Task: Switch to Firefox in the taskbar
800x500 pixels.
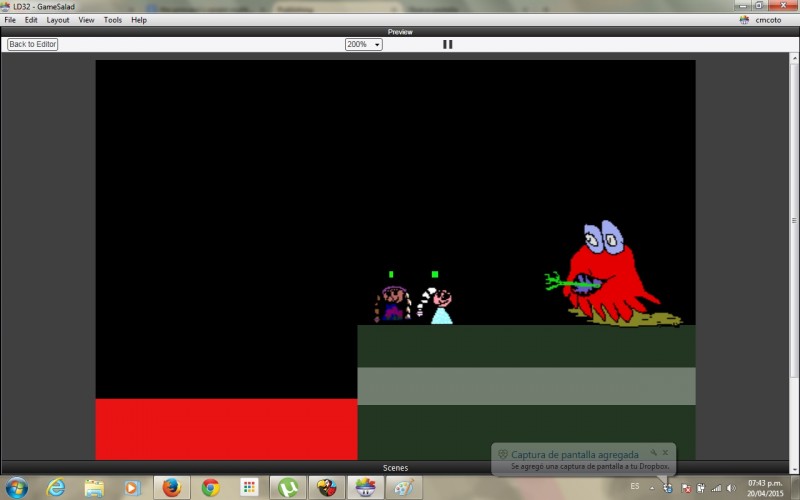Action: point(172,488)
